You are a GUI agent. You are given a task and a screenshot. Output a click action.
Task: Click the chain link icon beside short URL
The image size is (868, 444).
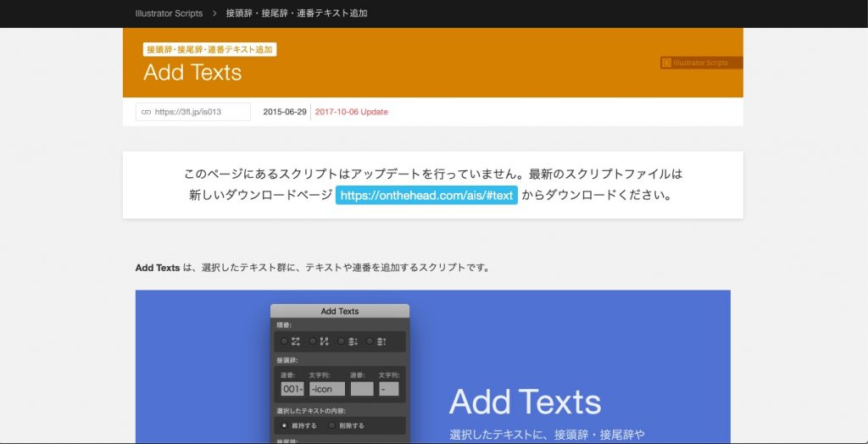point(146,112)
